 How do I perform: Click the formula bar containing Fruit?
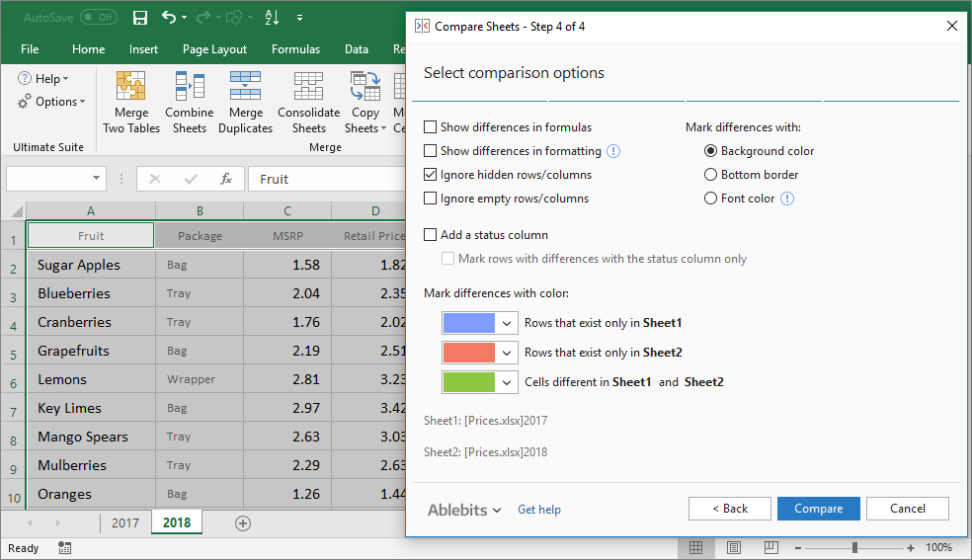[327, 179]
